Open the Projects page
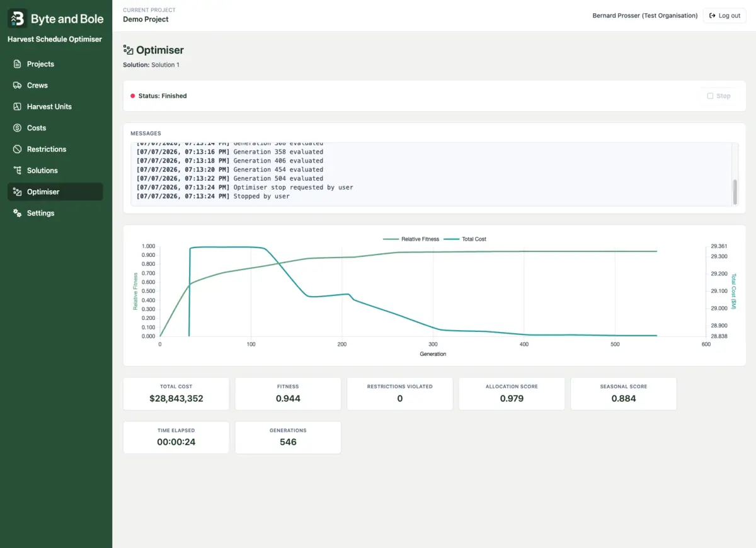This screenshot has height=548, width=756. click(x=55, y=64)
